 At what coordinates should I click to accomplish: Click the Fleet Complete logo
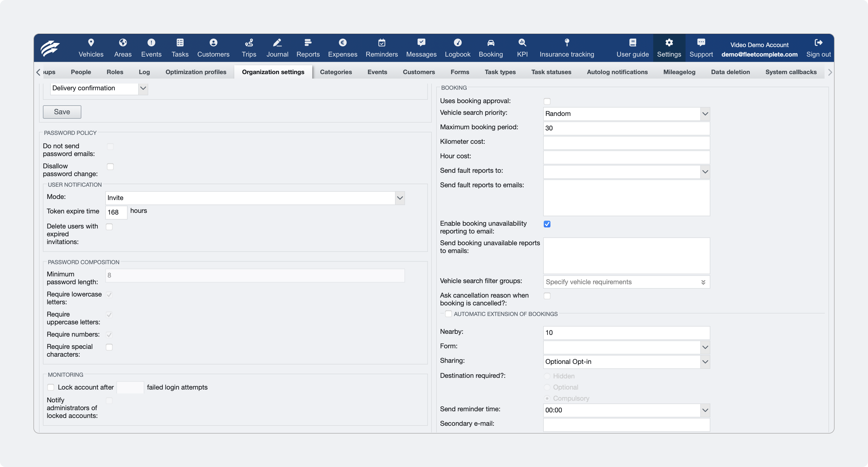[50, 48]
